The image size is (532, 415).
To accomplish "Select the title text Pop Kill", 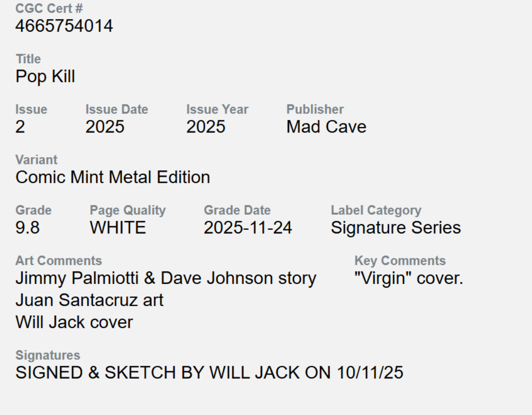I will (45, 77).
